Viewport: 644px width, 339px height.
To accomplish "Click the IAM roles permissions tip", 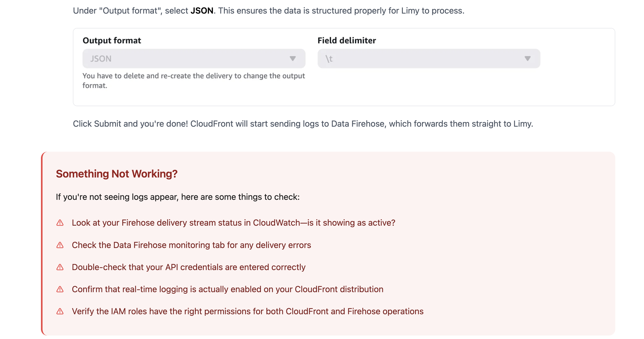I will point(248,311).
